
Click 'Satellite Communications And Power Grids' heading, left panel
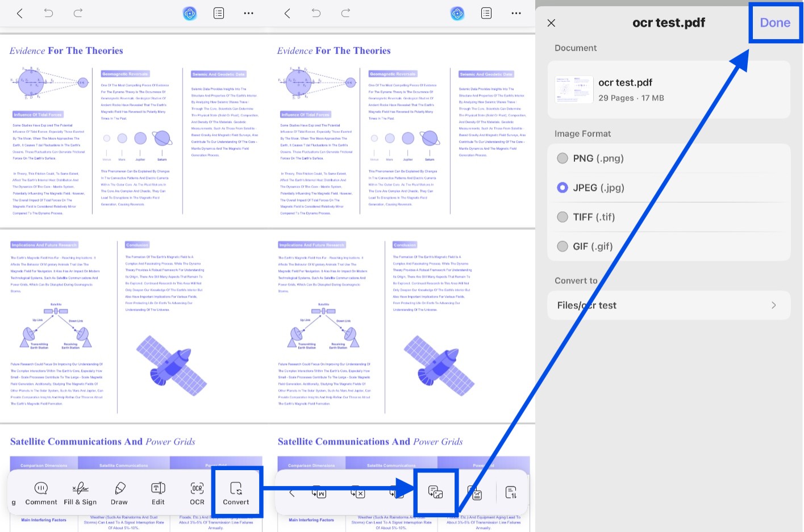tap(103, 441)
